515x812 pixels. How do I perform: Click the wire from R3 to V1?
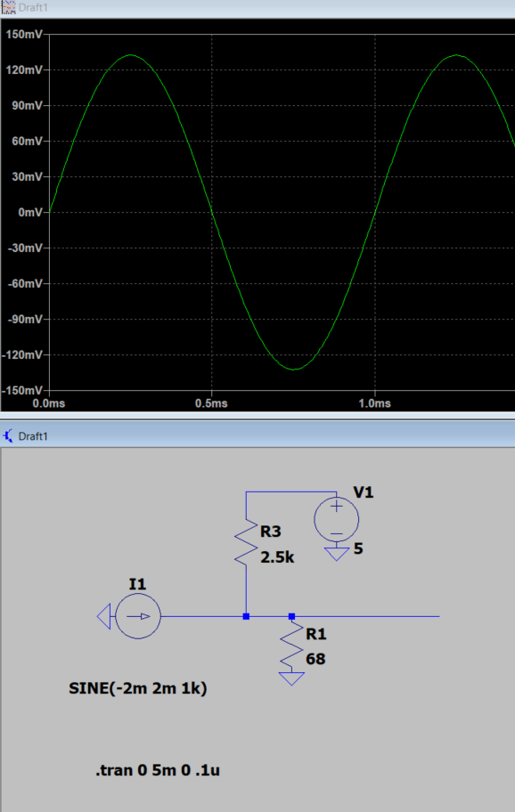291,492
